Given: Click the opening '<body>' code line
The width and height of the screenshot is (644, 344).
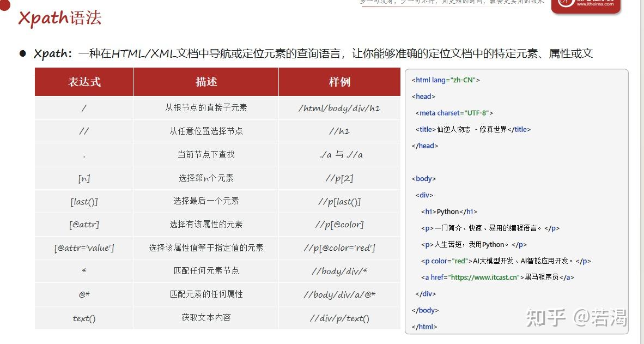Looking at the screenshot, I should [423, 179].
